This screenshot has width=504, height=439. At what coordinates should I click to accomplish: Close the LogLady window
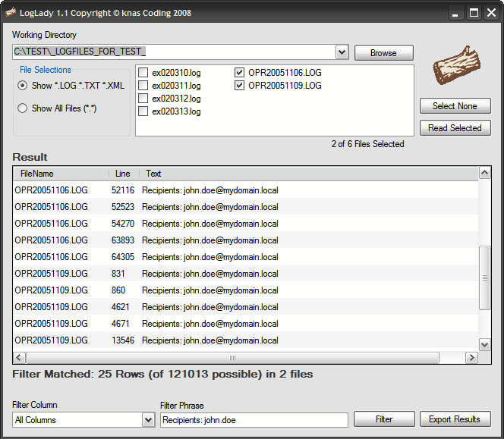tap(491, 13)
